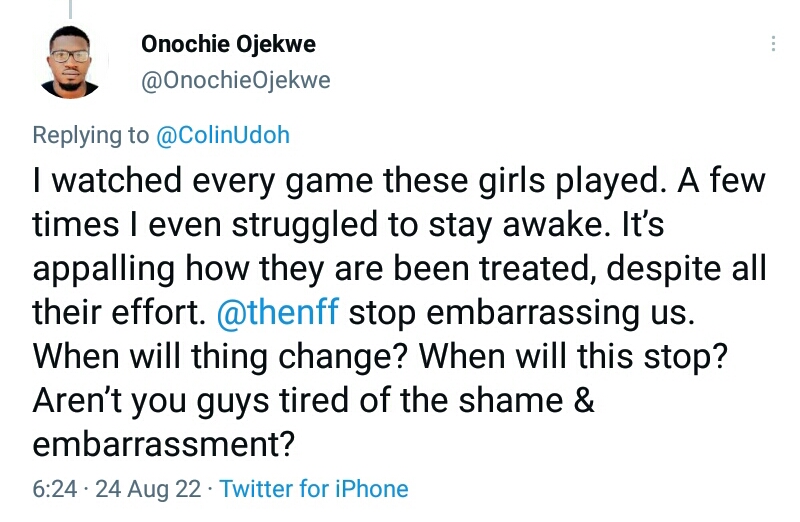
Task: Click the 6:24 timestamp
Action: (52, 489)
